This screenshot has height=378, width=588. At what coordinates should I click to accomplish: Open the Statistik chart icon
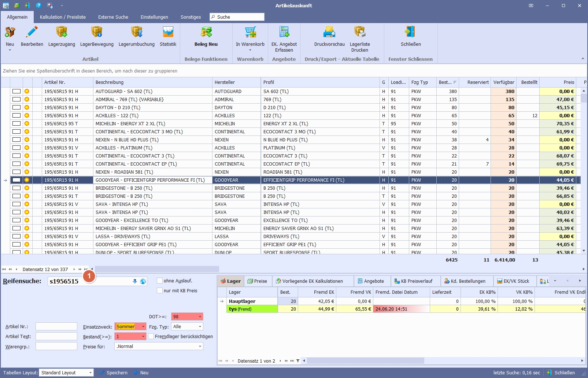[168, 32]
